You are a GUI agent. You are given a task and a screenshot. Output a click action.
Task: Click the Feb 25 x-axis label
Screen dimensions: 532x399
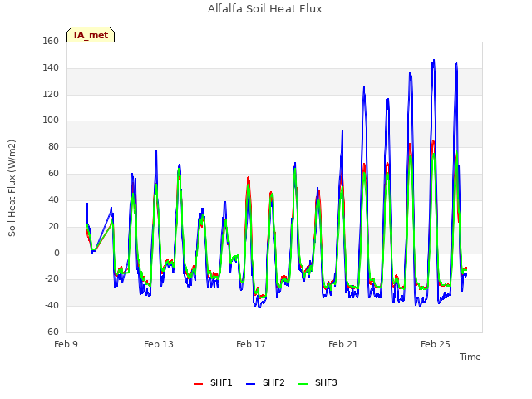pos(436,344)
